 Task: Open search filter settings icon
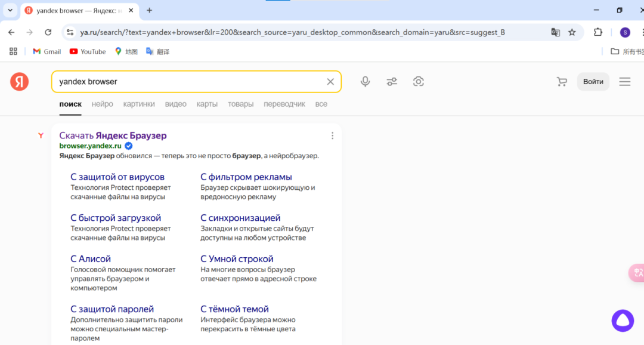(392, 81)
